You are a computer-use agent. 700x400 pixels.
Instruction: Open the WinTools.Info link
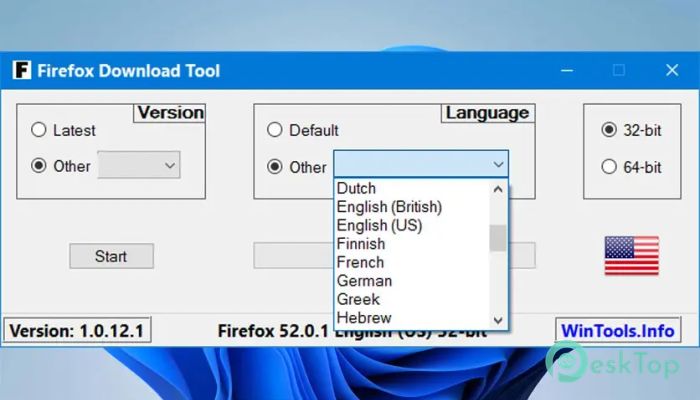pyautogui.click(x=618, y=331)
